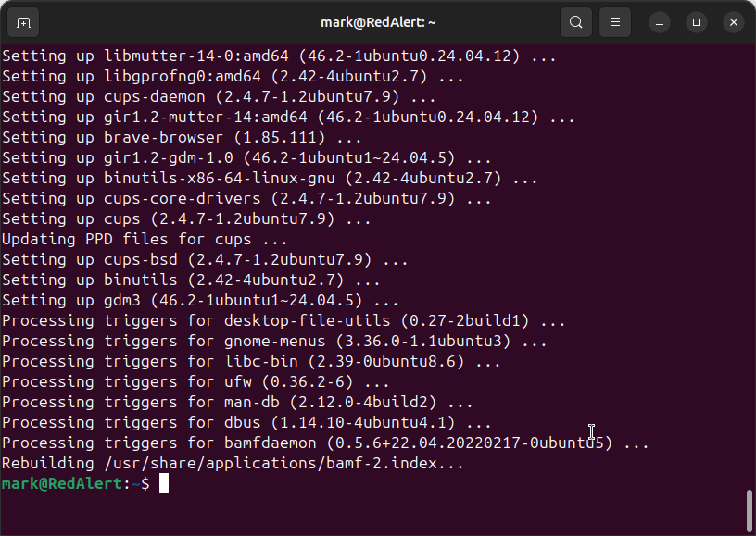Click the vertical scrollbar thumb

pos(749,510)
